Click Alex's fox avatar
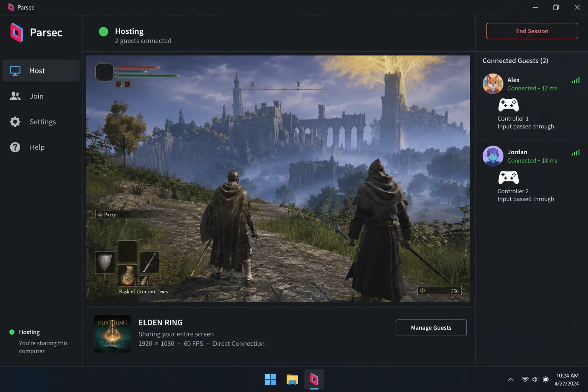The height and width of the screenshot is (392, 588). click(x=493, y=84)
